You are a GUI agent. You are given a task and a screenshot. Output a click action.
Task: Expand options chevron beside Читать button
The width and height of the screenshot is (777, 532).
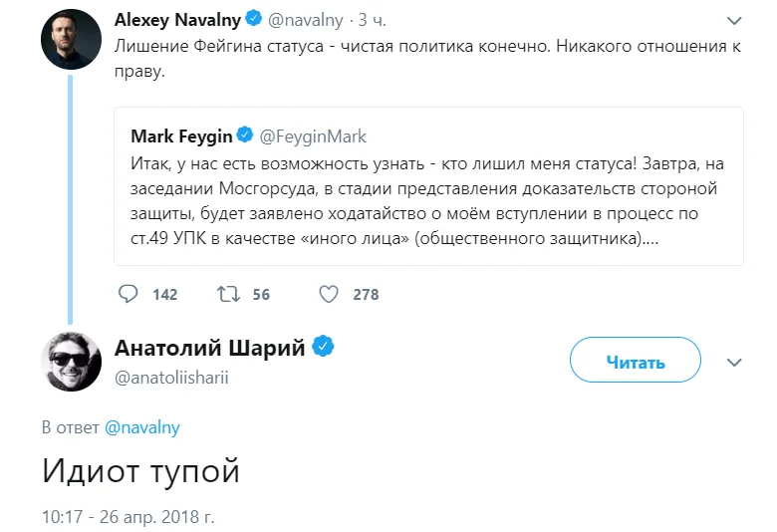734,362
